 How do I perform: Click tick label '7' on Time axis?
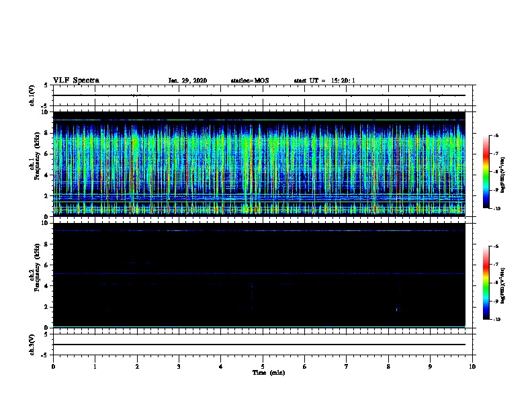pos(347,367)
